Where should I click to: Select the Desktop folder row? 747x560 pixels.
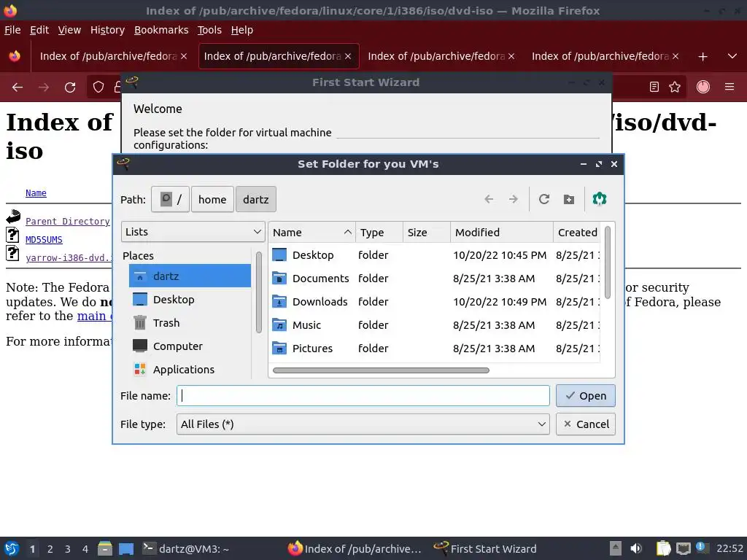pos(435,255)
